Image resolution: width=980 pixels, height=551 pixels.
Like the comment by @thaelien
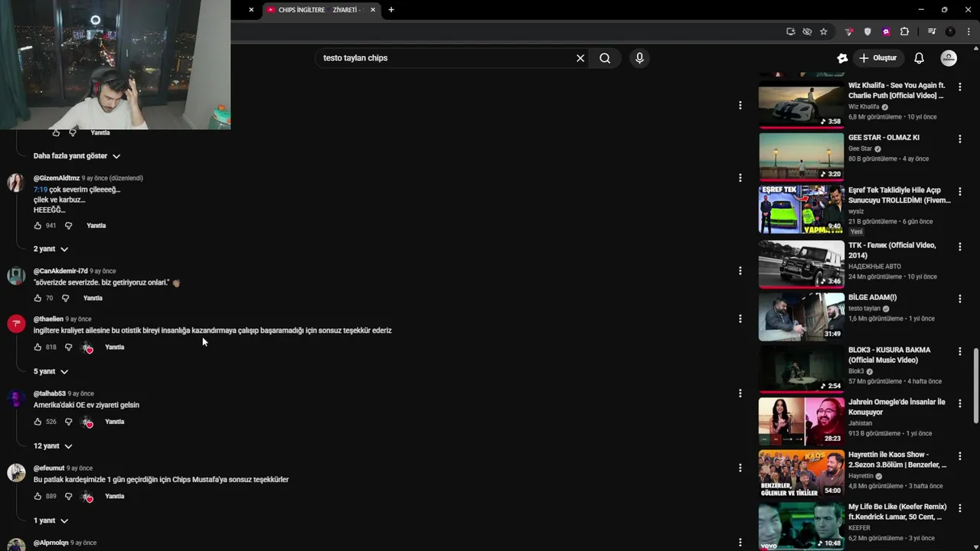point(38,347)
